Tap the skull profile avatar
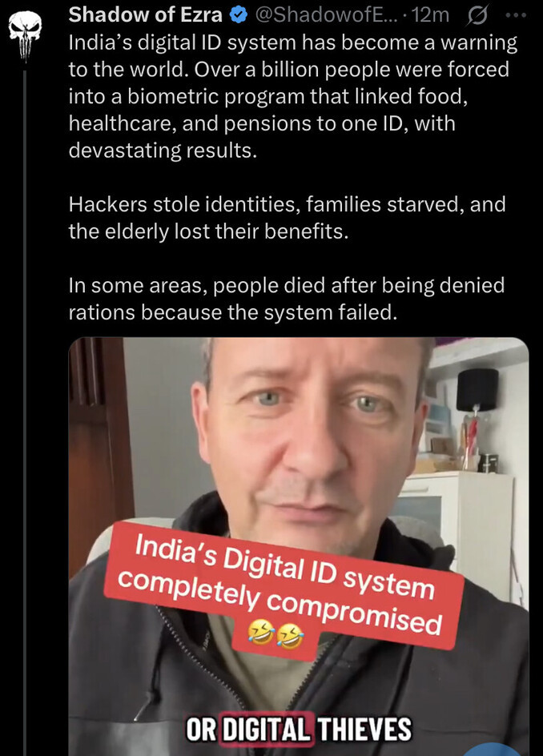Image resolution: width=543 pixels, height=756 pixels. tap(25, 35)
